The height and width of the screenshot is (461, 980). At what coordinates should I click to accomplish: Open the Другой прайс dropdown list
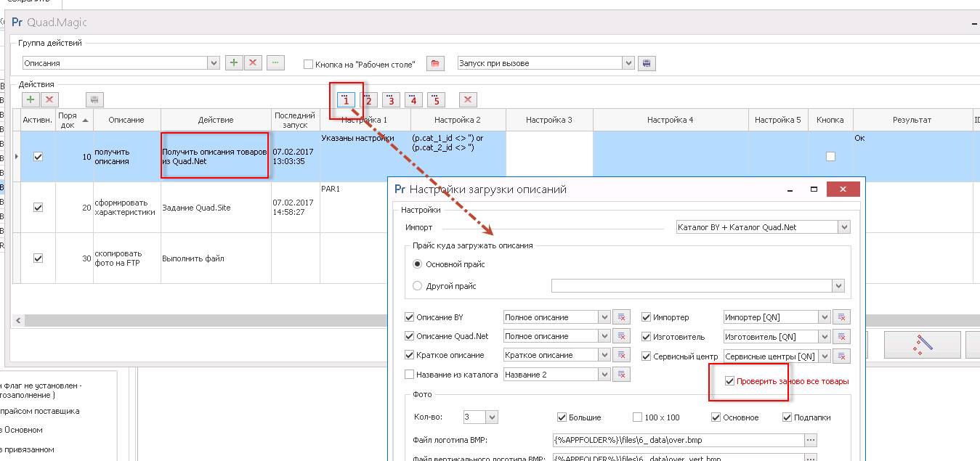838,286
